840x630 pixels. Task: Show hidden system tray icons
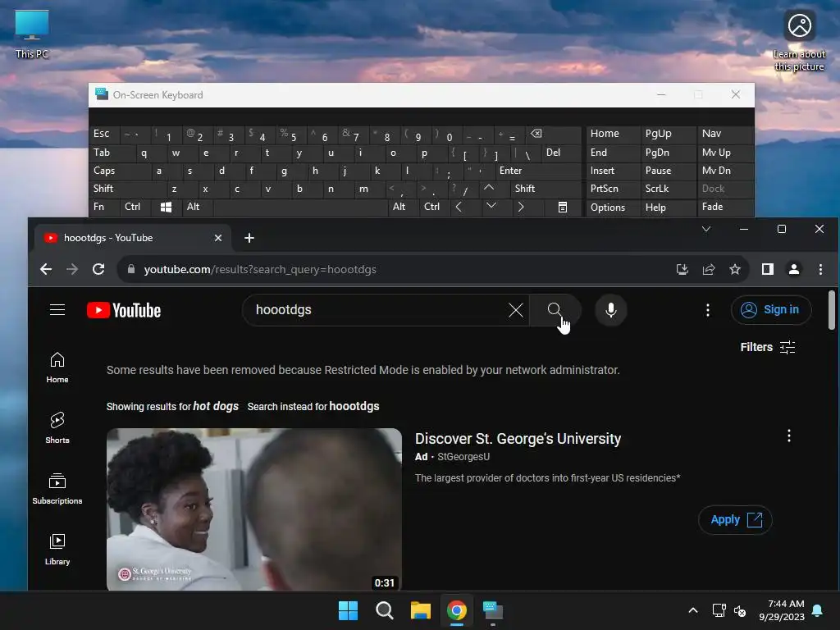(x=692, y=610)
